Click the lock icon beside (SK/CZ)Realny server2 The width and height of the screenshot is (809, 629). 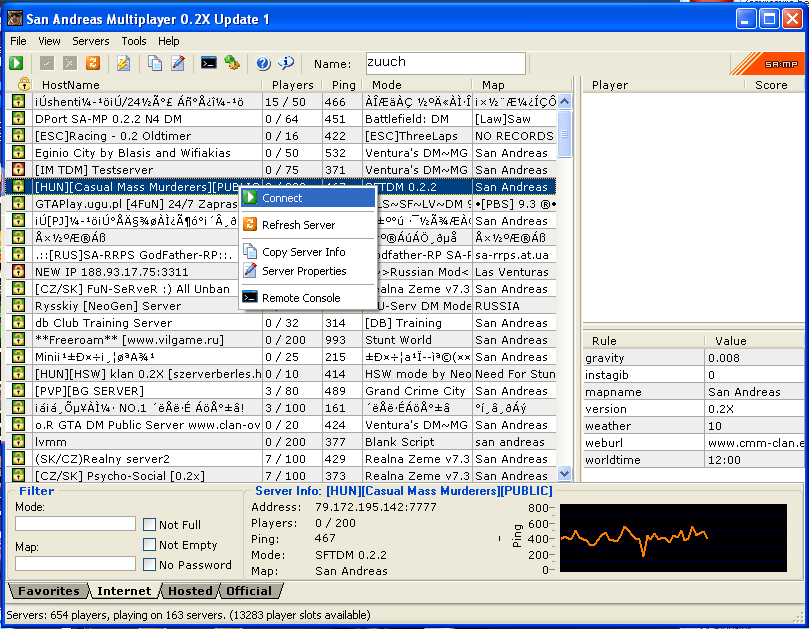pyautogui.click(x=19, y=459)
